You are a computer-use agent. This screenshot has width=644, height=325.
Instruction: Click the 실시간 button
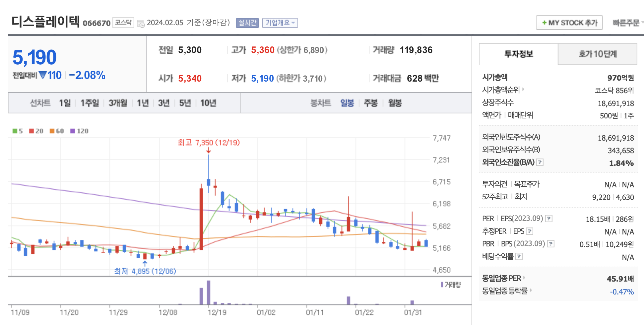tap(247, 23)
